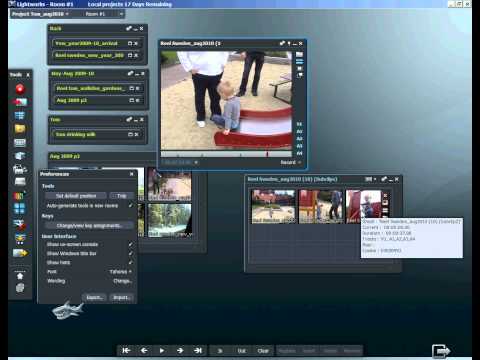
Task: Click the house icon in the Tools panel
Action: 20,276
